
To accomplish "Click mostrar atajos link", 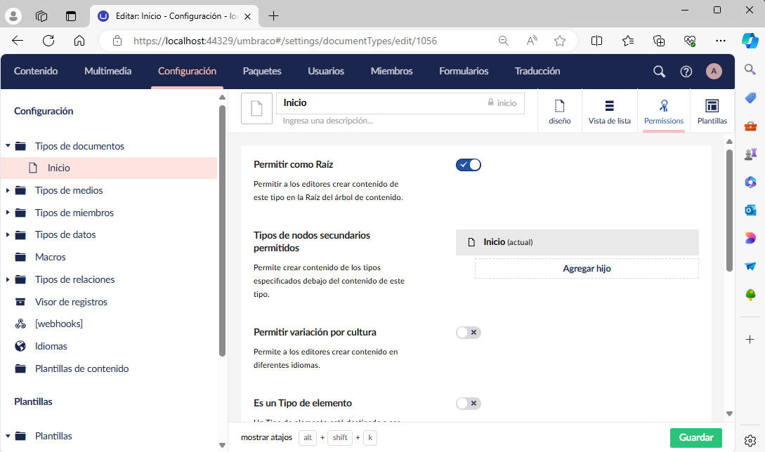I will click(x=266, y=437).
